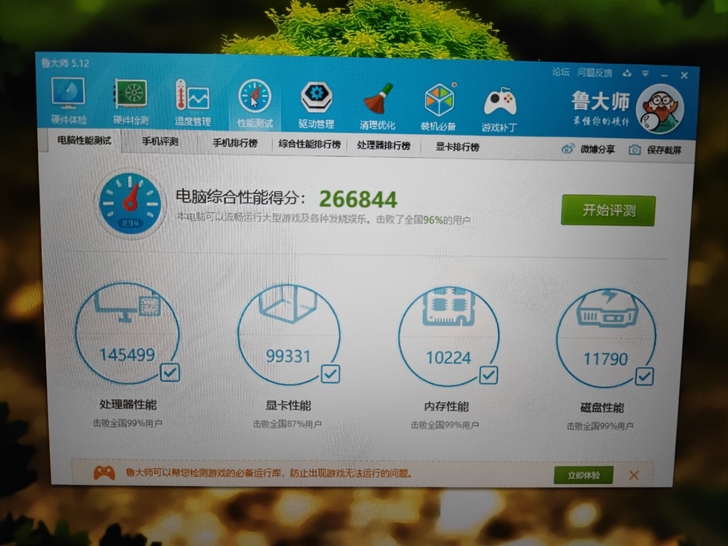Switch to the 电脑性能测试 tab

84,140
